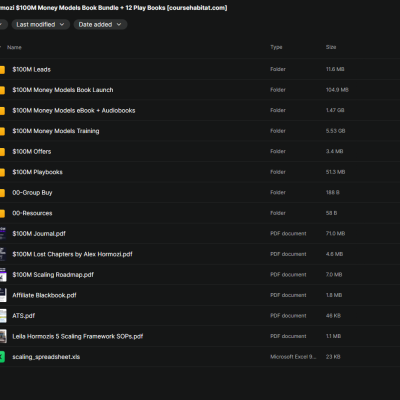
Task: Select the 00-Resources folder name
Action: tap(32, 213)
